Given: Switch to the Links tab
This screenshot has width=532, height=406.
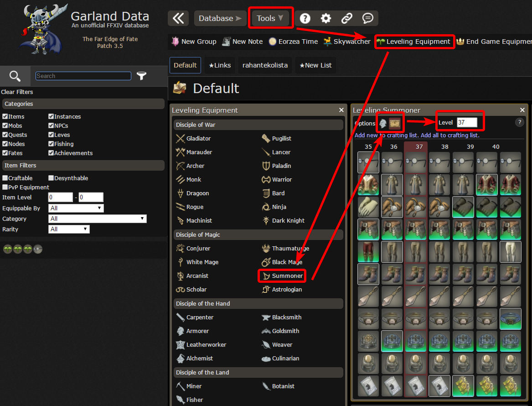Looking at the screenshot, I should coord(220,65).
